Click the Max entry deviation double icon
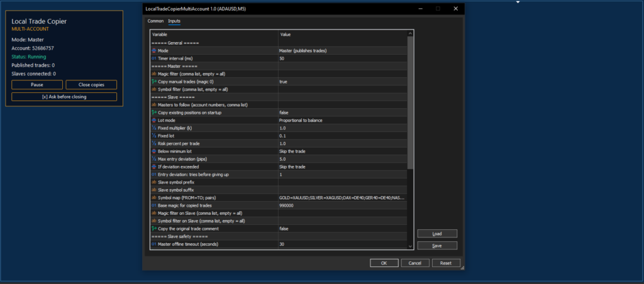Image resolution: width=644 pixels, height=284 pixels. pos(154,159)
